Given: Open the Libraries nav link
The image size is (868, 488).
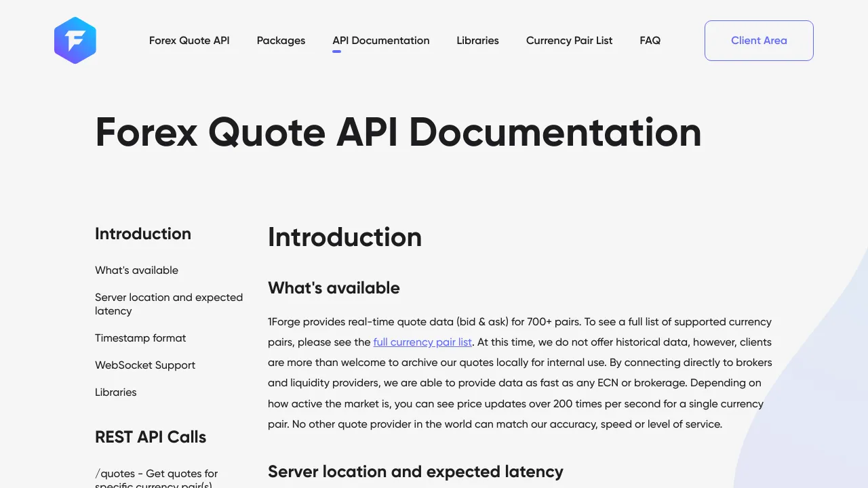Looking at the screenshot, I should pos(477,41).
